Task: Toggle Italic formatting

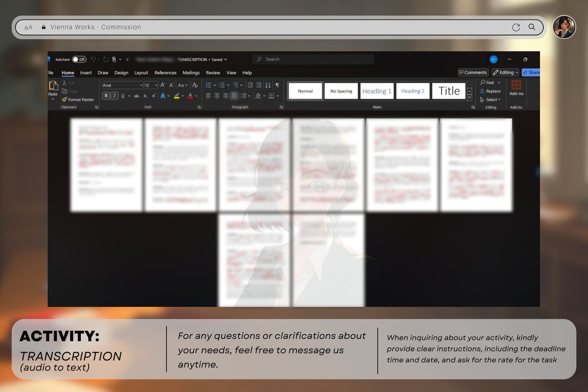Action: click(114, 96)
